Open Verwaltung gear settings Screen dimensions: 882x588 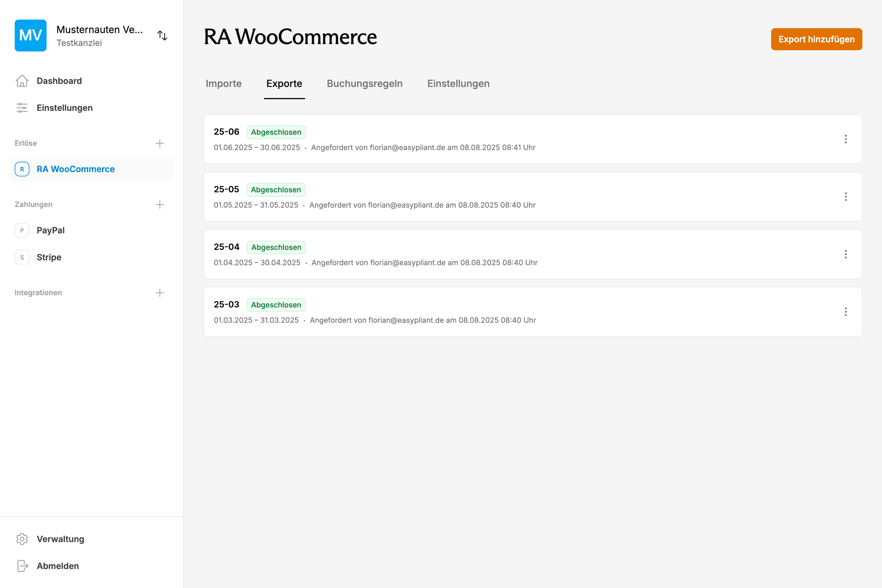(x=22, y=539)
